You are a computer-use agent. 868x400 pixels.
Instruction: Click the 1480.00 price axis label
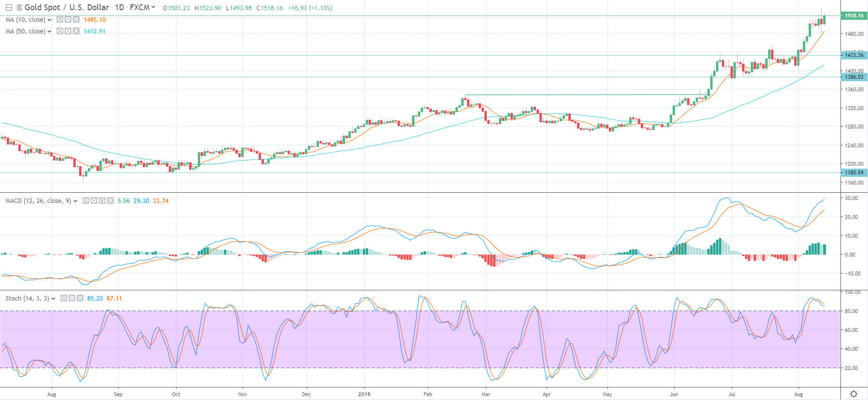coord(854,34)
